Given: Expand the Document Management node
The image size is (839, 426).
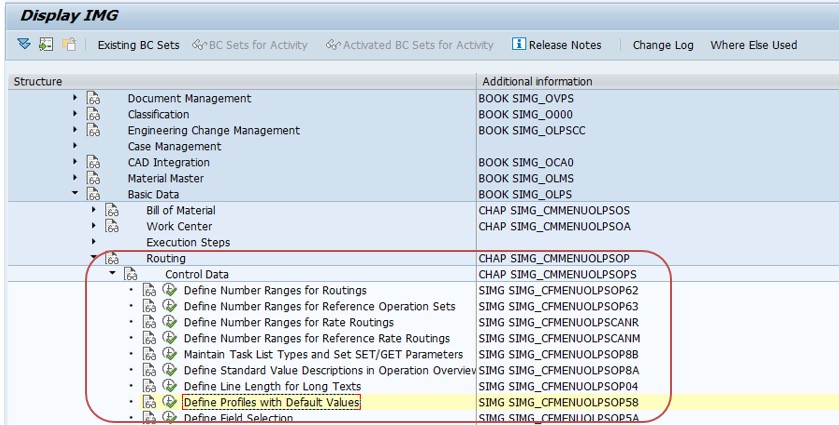Looking at the screenshot, I should (x=75, y=98).
